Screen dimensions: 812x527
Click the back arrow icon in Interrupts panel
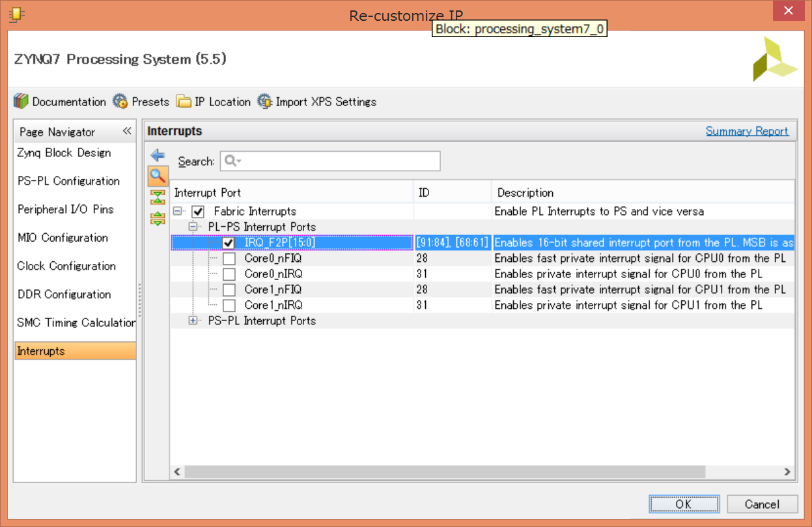click(x=158, y=155)
